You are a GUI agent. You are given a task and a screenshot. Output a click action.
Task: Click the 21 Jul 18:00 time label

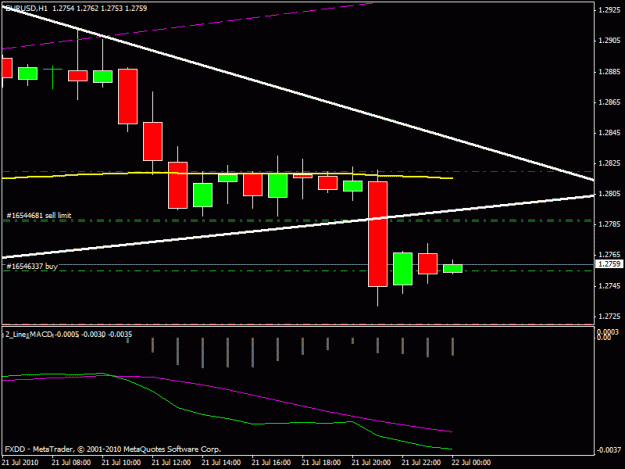pos(321,462)
